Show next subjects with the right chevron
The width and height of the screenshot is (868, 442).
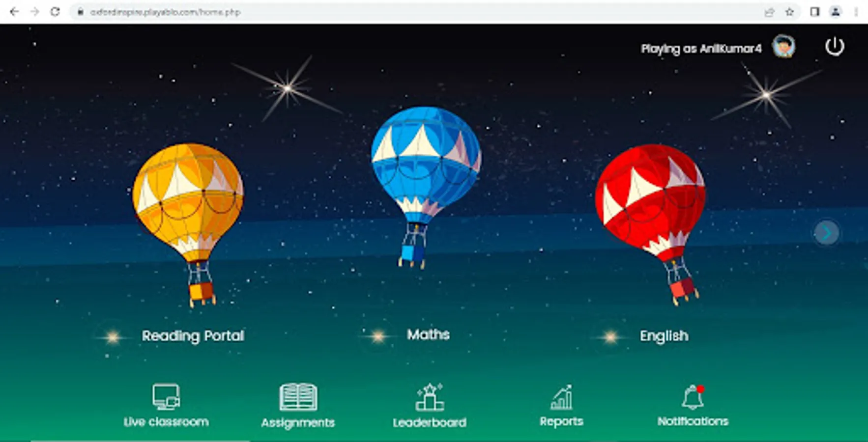point(826,233)
